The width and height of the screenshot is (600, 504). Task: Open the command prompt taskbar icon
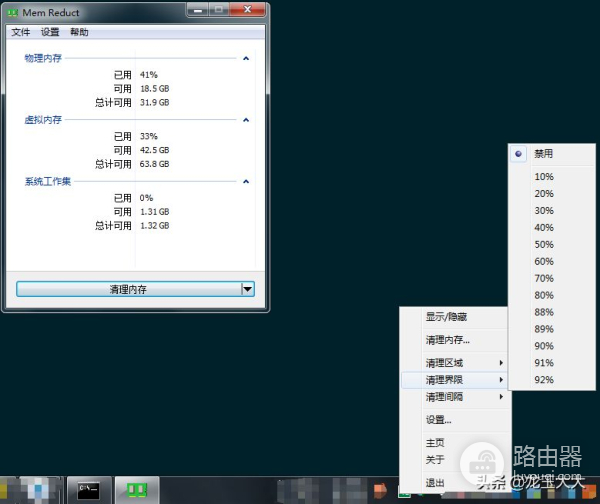89,489
